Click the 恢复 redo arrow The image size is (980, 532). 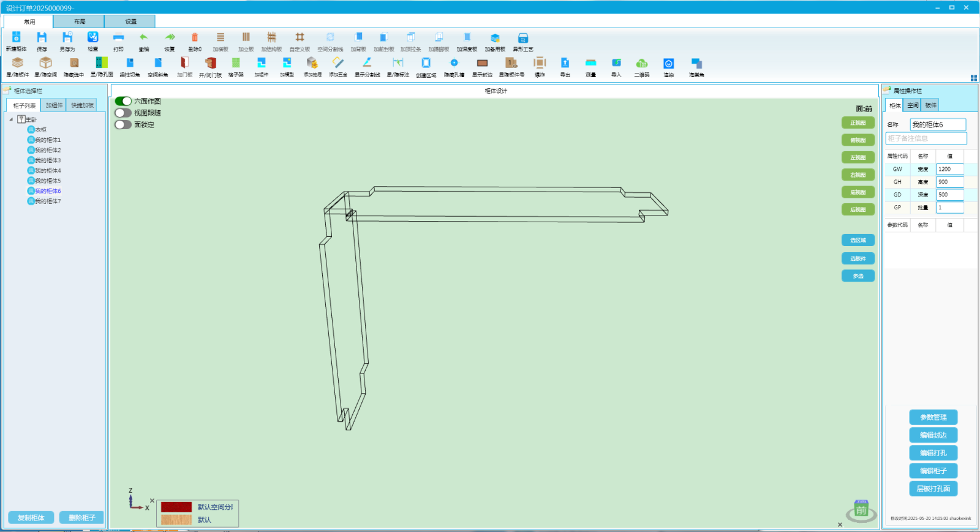click(170, 37)
